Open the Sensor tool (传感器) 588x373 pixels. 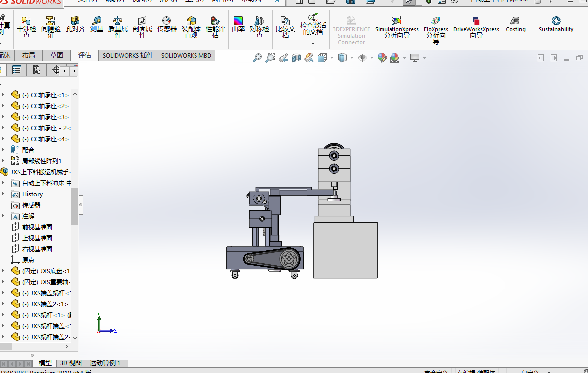click(167, 24)
